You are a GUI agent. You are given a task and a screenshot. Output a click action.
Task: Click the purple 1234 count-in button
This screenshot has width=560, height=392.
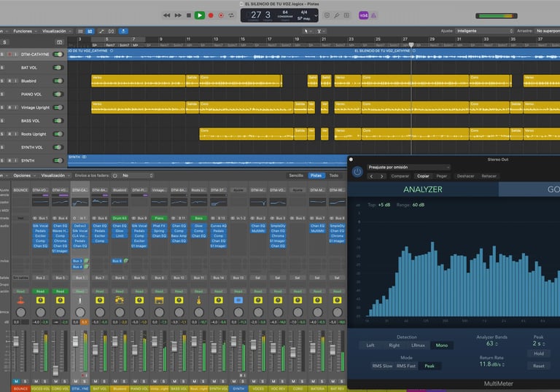pyautogui.click(x=364, y=15)
